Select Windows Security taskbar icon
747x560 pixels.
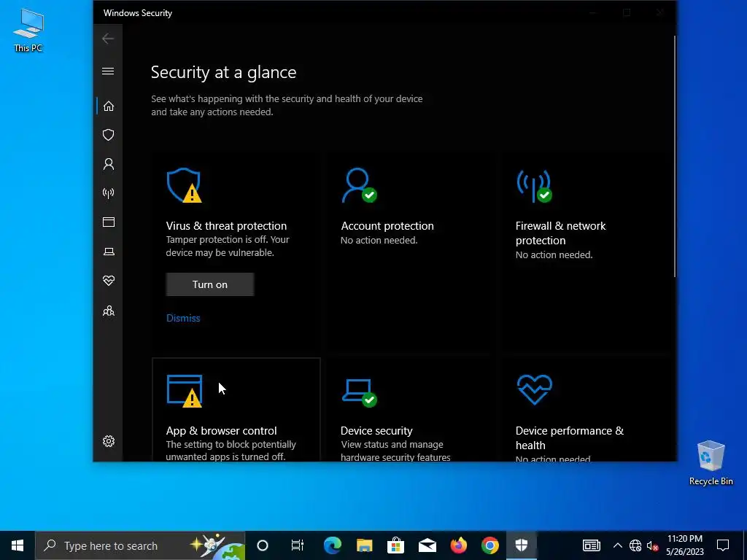click(x=522, y=545)
